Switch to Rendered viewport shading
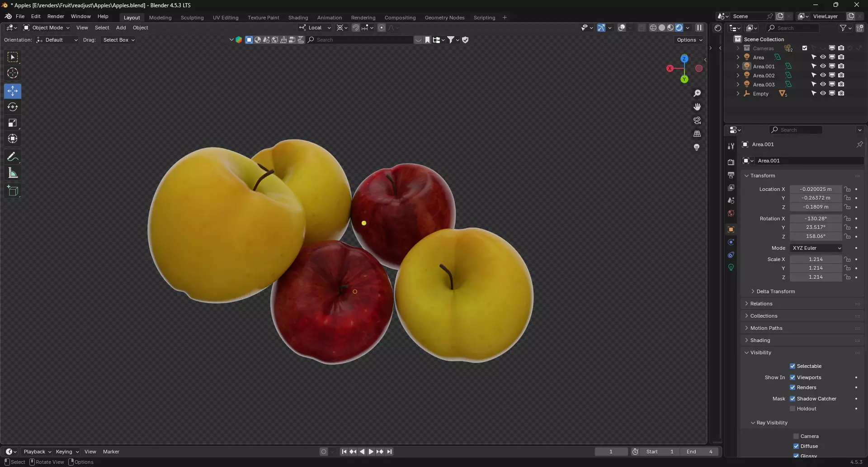Screen dimensions: 868x467 pos(679,28)
